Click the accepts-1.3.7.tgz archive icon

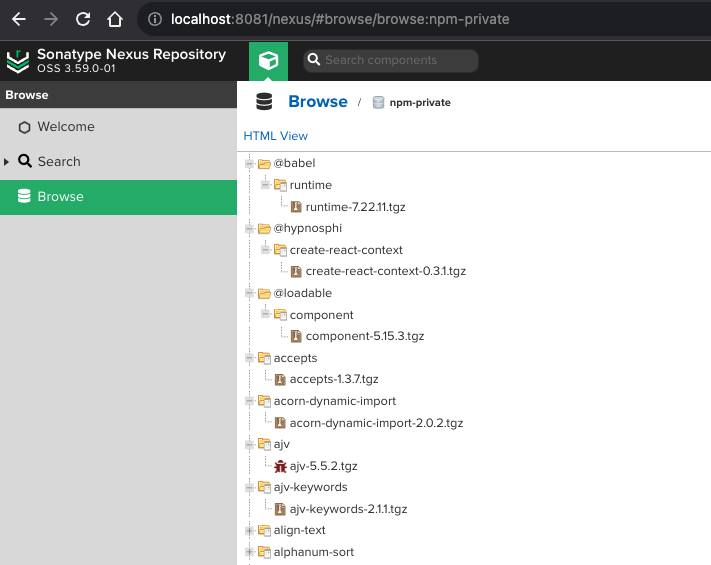[x=280, y=379]
